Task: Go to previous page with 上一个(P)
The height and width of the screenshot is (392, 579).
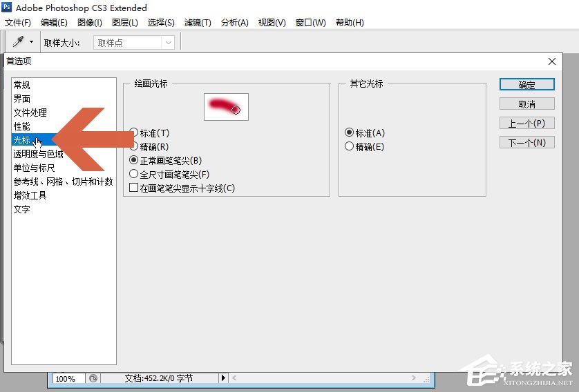Action: 527,123
